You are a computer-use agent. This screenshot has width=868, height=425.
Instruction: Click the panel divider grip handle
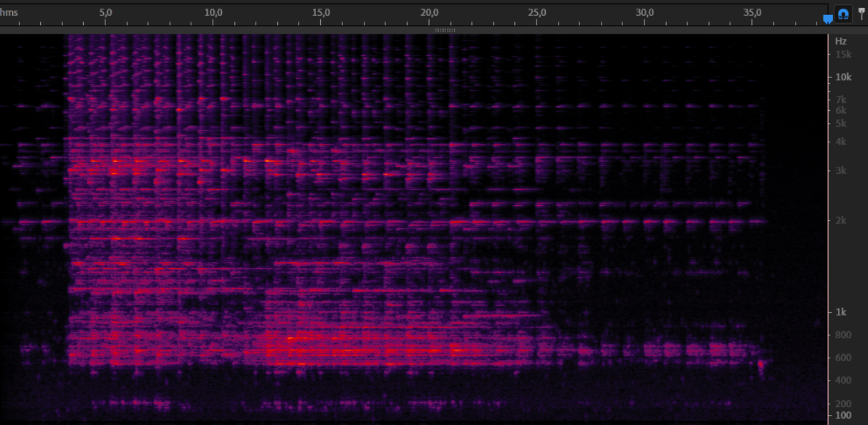click(445, 30)
